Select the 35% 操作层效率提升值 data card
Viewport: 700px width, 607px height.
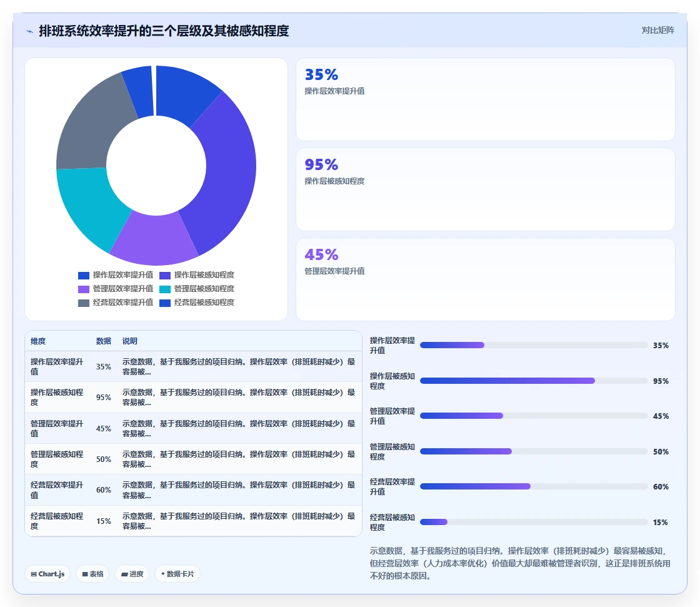coord(485,99)
